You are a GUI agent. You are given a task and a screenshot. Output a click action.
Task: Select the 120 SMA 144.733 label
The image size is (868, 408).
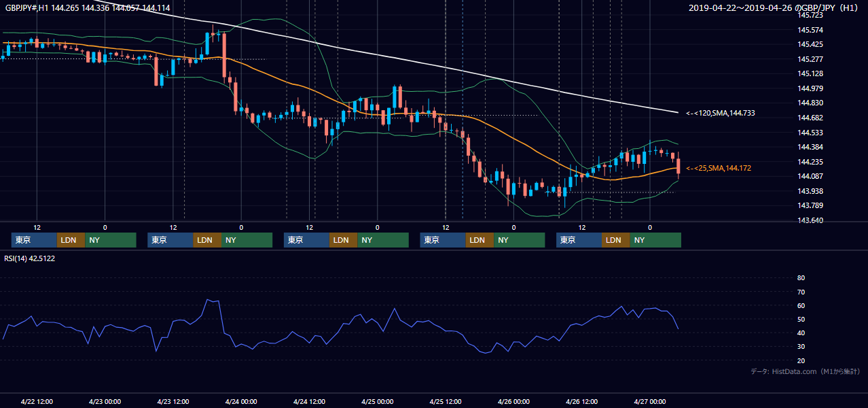point(721,113)
